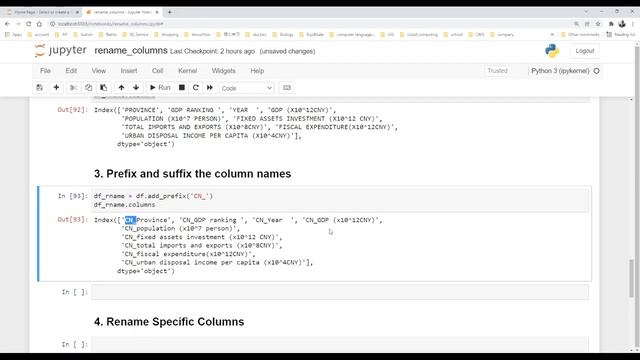Reload the current page
This screenshot has height=360, width=640.
pyautogui.click(x=29, y=24)
